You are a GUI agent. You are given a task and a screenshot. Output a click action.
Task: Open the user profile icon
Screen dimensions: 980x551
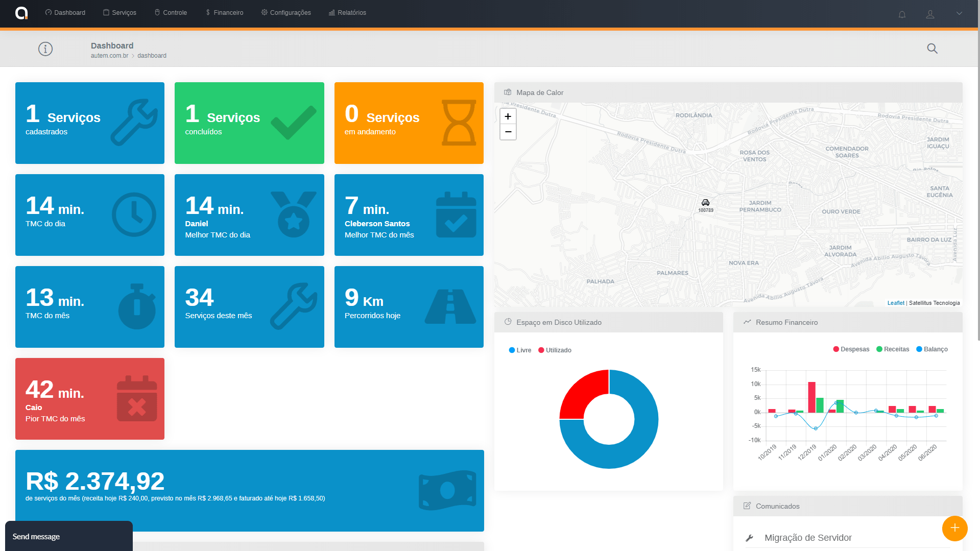pos(930,14)
